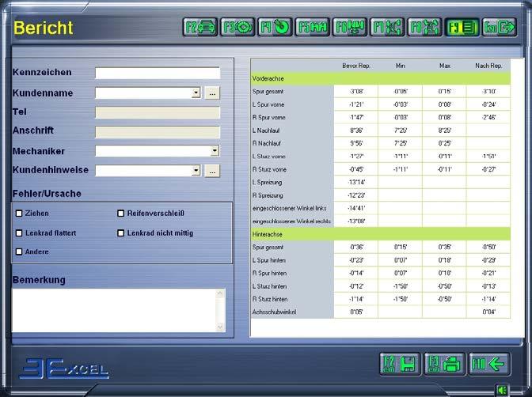The image size is (532, 397).
Task: Click the Bemerkung scrollbar up arrow
Action: (220, 293)
